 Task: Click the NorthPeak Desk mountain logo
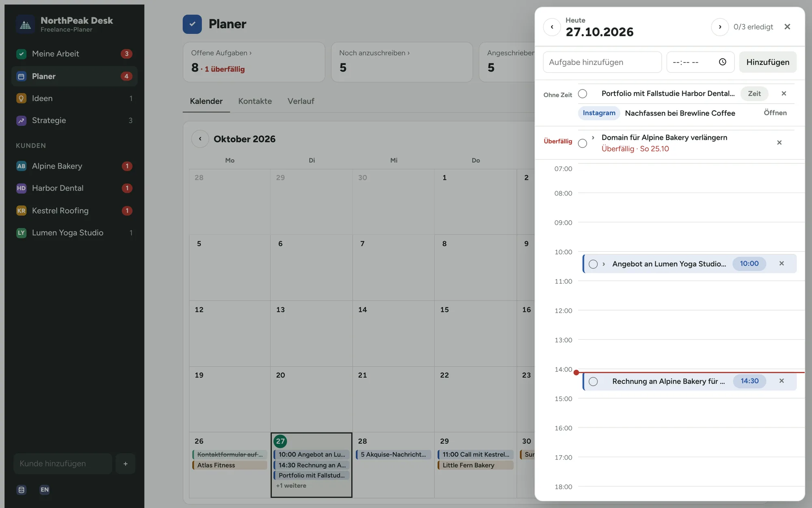pos(25,24)
